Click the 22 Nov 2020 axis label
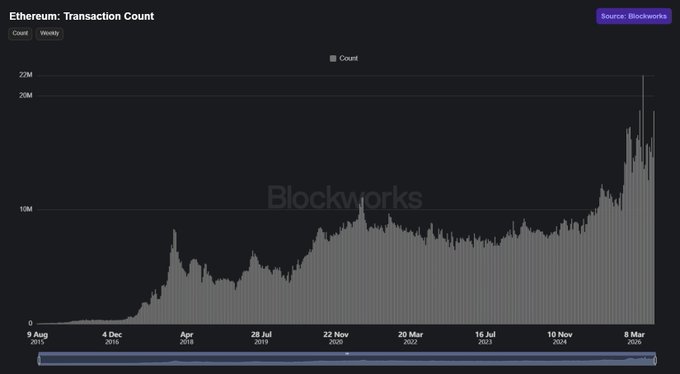This screenshot has width=680, height=374. (x=336, y=338)
